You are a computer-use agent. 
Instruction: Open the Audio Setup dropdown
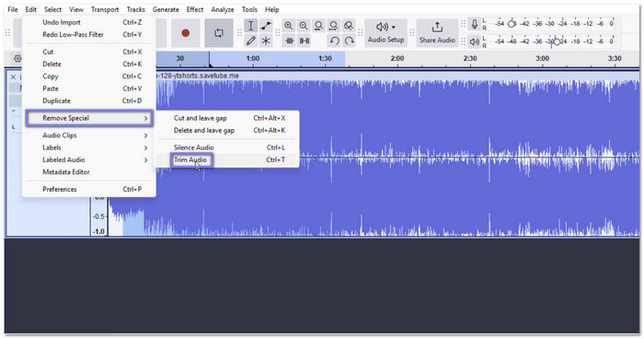[385, 33]
